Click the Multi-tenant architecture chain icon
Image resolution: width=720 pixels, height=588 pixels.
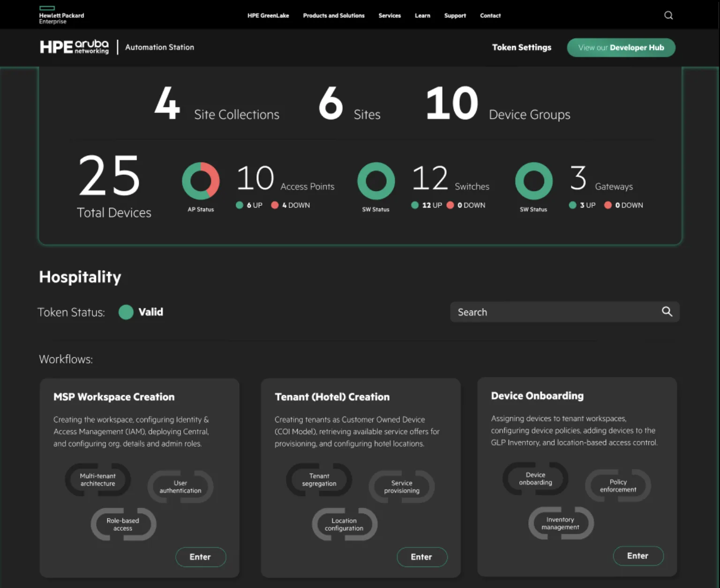point(97,480)
